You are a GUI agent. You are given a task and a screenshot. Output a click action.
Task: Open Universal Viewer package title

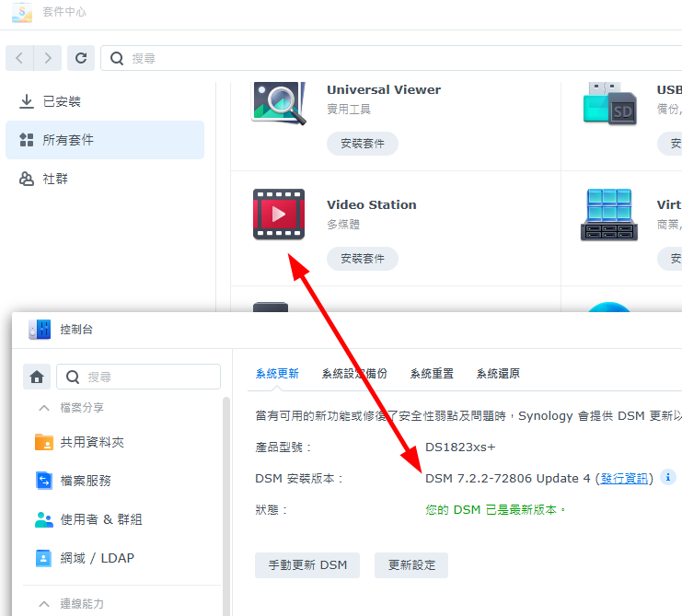384,89
